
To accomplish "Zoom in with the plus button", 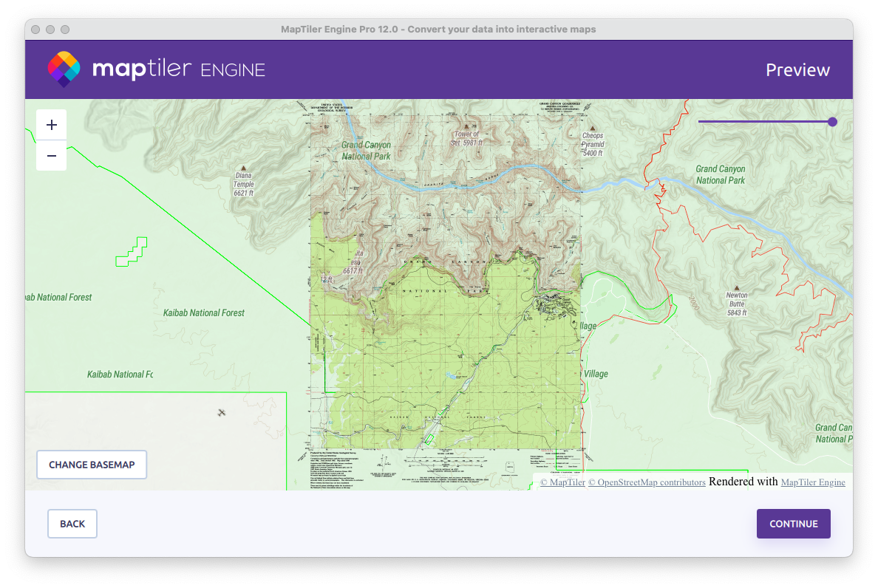I will tap(52, 125).
